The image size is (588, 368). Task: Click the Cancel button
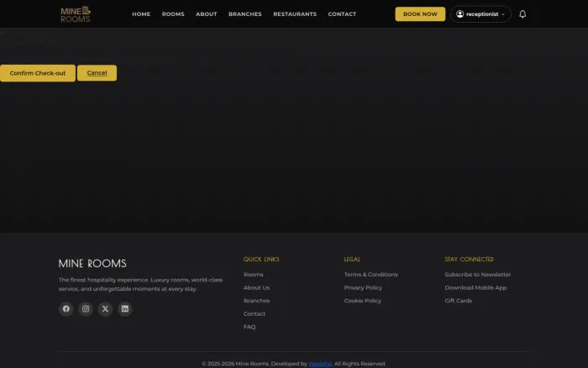tap(97, 73)
